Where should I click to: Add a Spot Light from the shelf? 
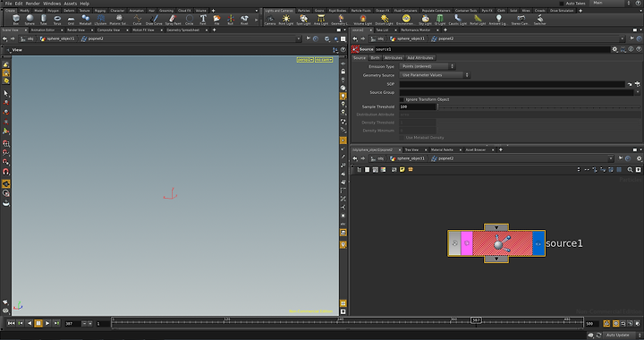pos(303,20)
